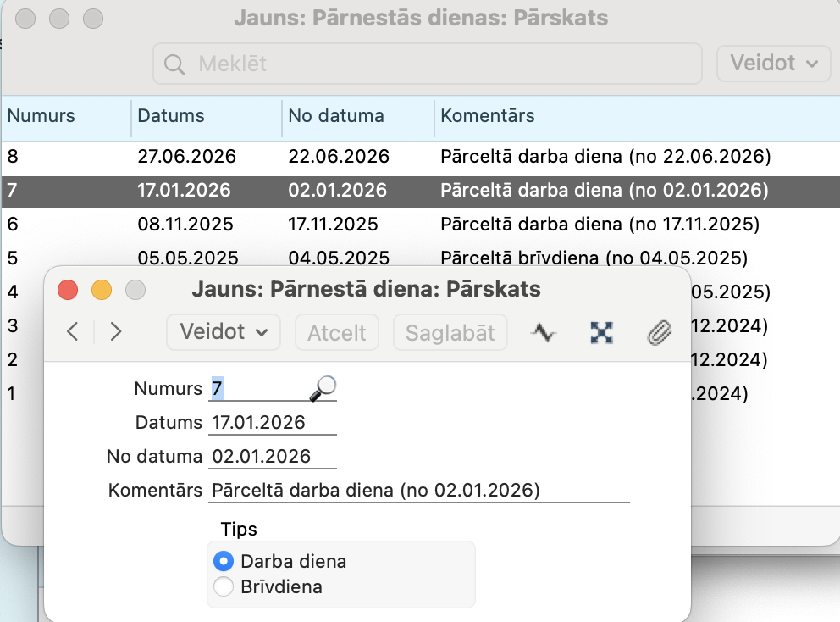Select the Brīvdiena radio option
This screenshot has width=840, height=622.
coord(224,586)
